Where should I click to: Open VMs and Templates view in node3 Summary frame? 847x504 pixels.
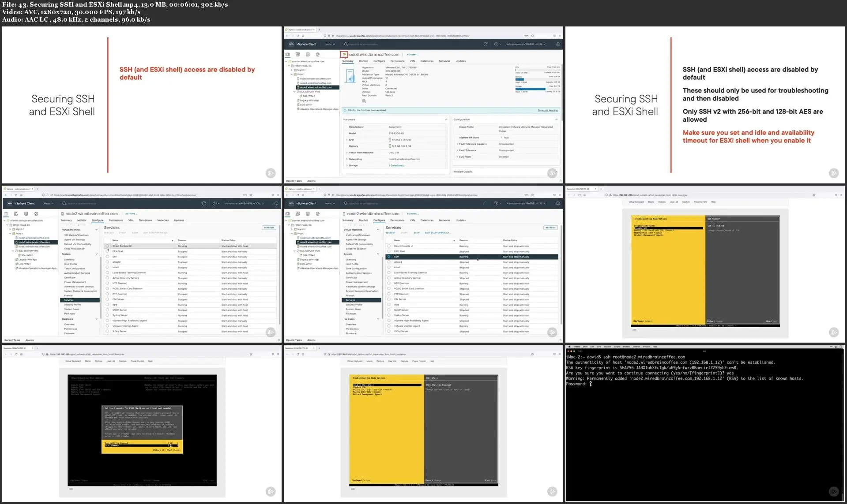297,55
